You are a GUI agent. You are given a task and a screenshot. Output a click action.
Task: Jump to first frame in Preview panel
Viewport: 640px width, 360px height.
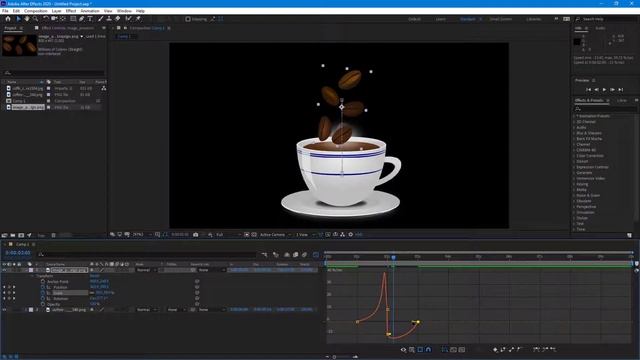(588, 89)
